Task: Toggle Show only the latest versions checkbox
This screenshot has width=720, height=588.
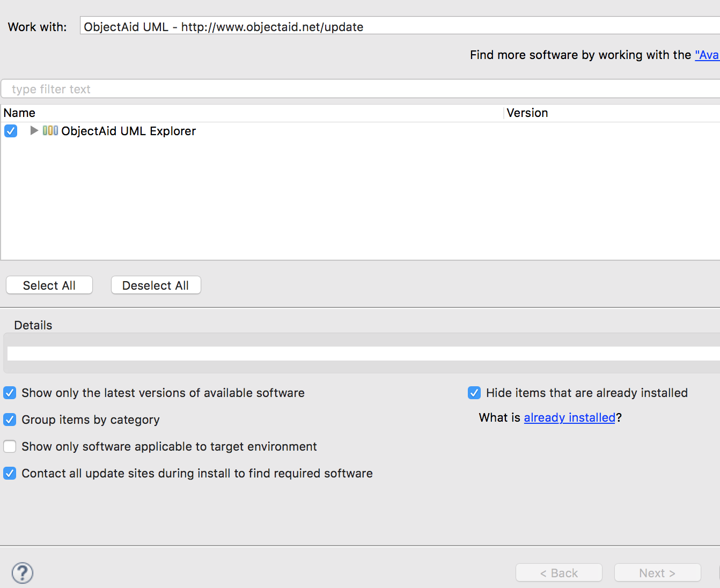Action: point(10,393)
